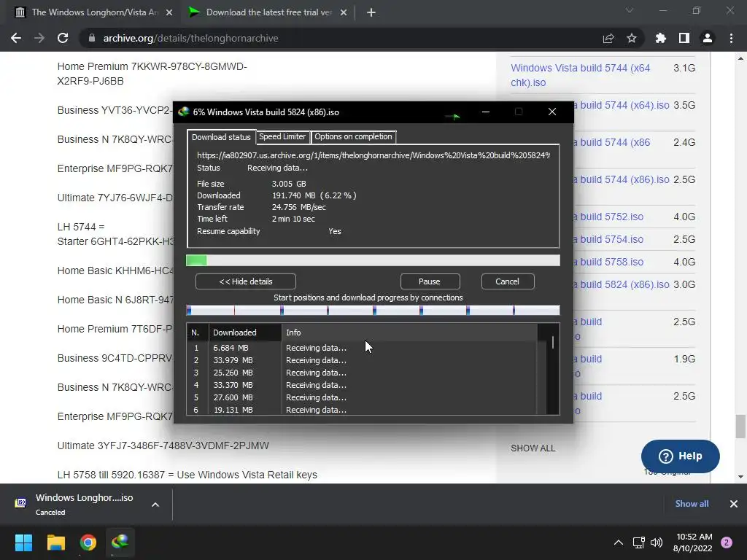Switch to The Windows Longhorn/Vista Archive tab
The height and width of the screenshot is (560, 747).
click(93, 12)
